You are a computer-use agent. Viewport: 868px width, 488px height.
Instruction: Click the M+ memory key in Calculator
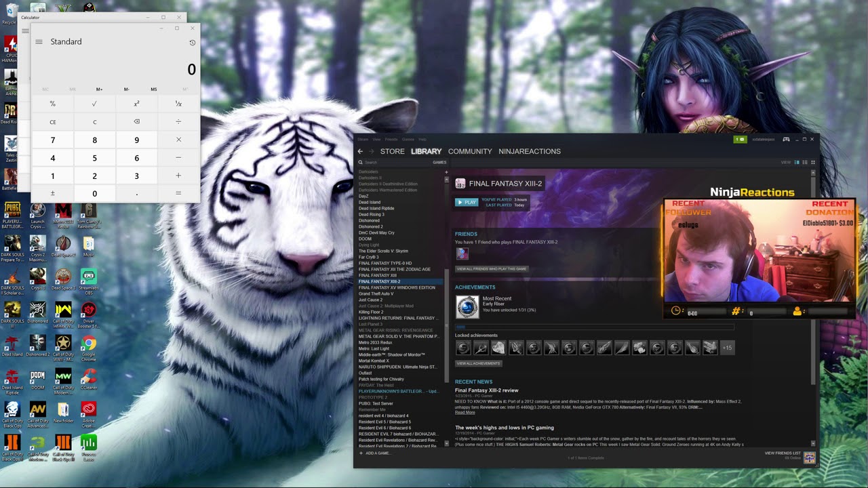pos(99,89)
